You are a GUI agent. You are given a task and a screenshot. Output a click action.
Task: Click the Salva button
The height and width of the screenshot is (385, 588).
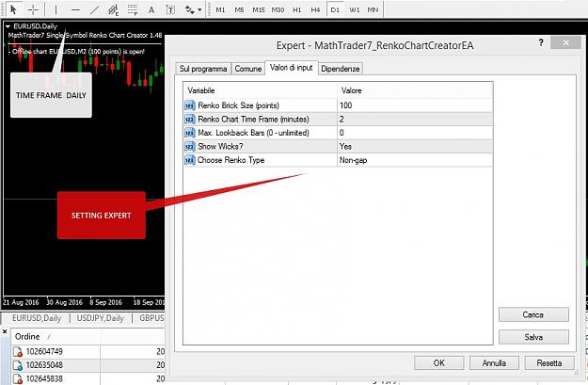click(x=533, y=337)
